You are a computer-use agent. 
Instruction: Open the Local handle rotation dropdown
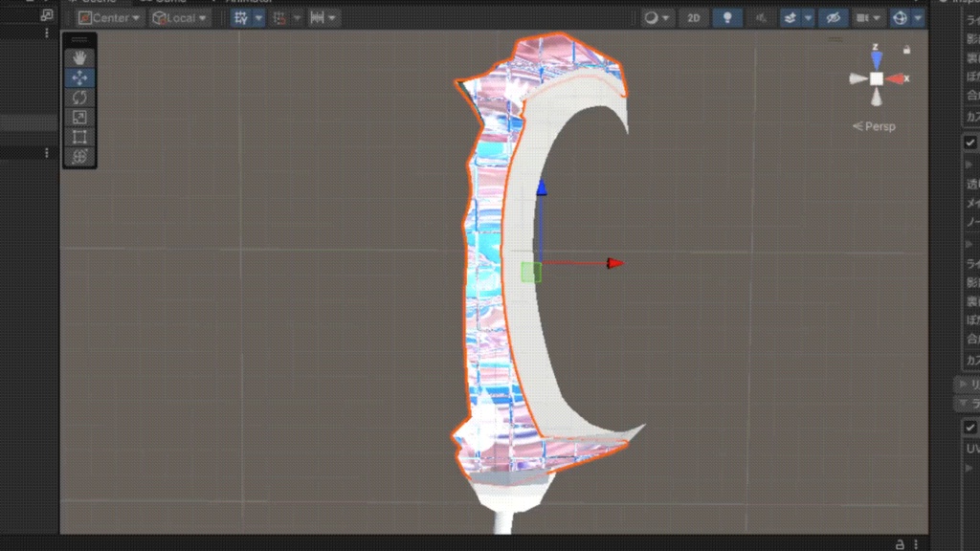tap(180, 18)
